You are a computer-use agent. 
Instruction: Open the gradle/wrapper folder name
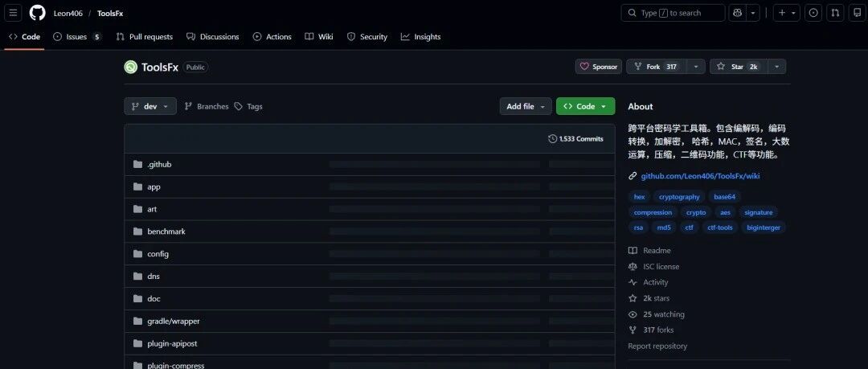pos(174,321)
